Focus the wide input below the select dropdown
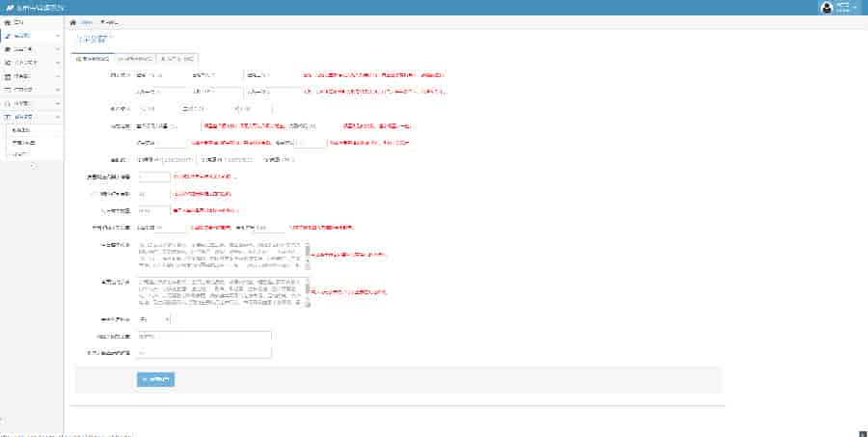Viewport: 868px width, 437px height. click(203, 337)
